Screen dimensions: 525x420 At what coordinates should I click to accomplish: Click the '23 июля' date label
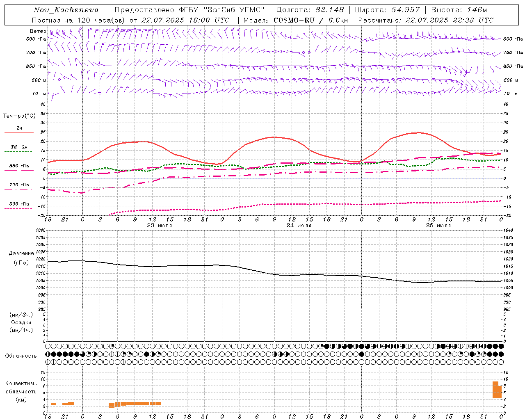160,226
